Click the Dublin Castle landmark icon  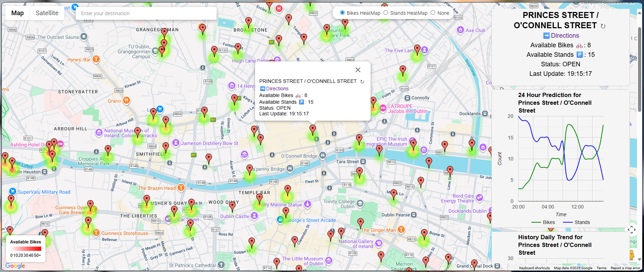click(254, 216)
